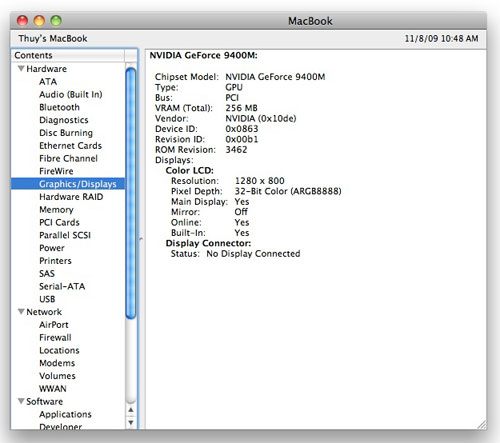Image resolution: width=500 pixels, height=443 pixels.
Task: Click the NVIDIA GeForce 9400M heading
Action: click(203, 55)
